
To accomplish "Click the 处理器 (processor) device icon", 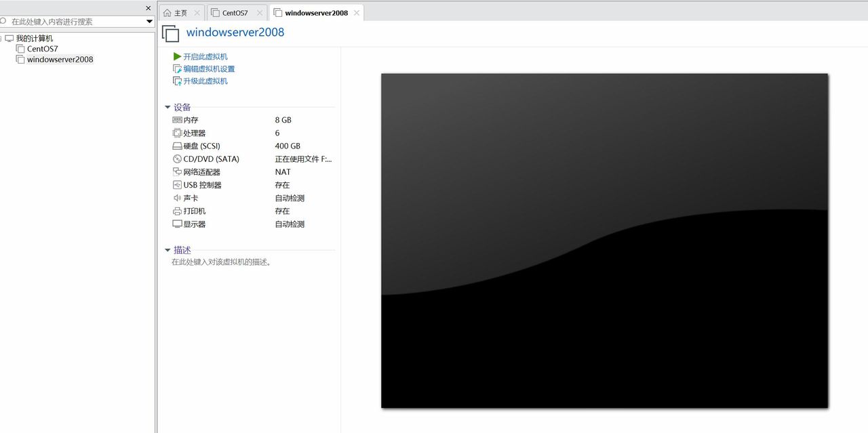I will [177, 133].
